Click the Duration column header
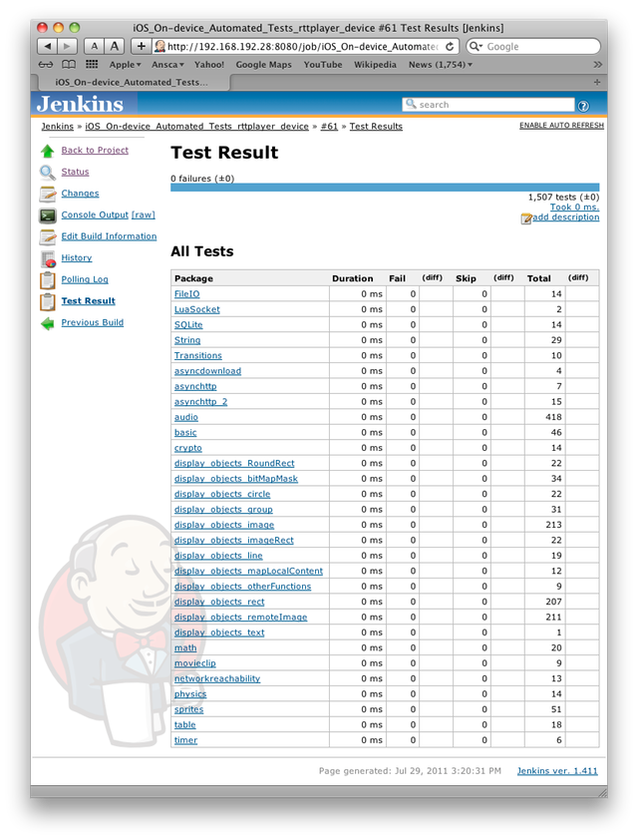Screen dimensions: 638x840 (x=352, y=278)
